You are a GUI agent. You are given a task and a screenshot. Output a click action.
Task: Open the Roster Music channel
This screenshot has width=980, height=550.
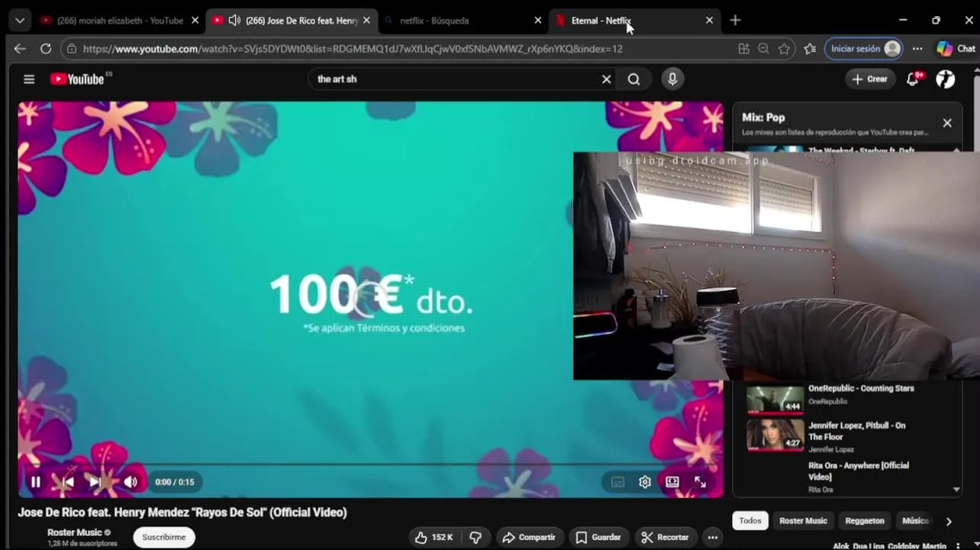[75, 532]
